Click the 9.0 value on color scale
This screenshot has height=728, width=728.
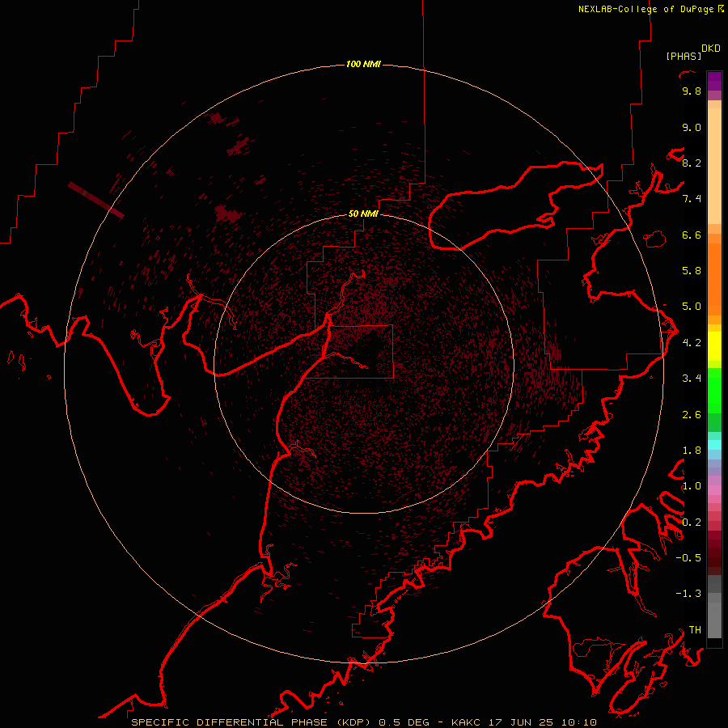692,127
